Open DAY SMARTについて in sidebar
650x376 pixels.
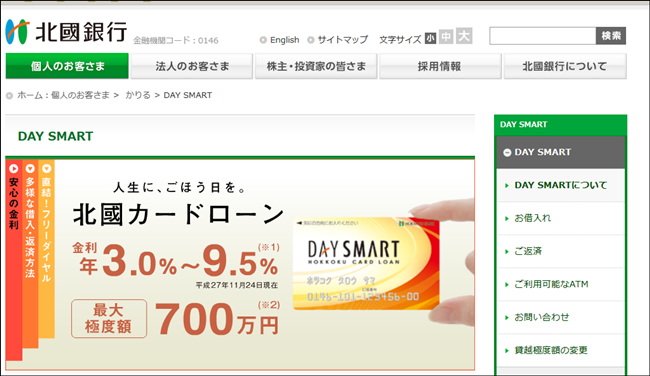pos(561,185)
